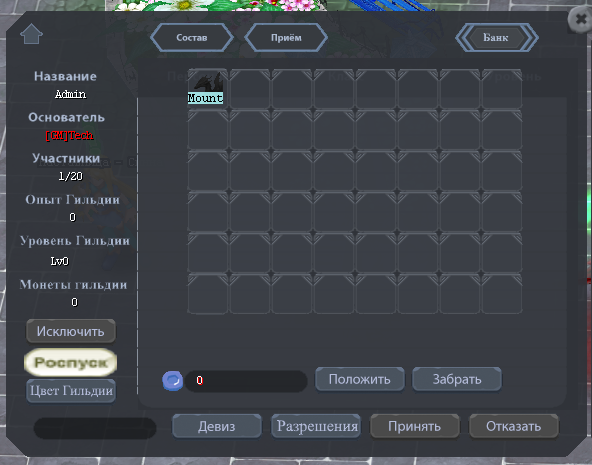Select the empty slot right of Mount

pyautogui.click(x=250, y=89)
